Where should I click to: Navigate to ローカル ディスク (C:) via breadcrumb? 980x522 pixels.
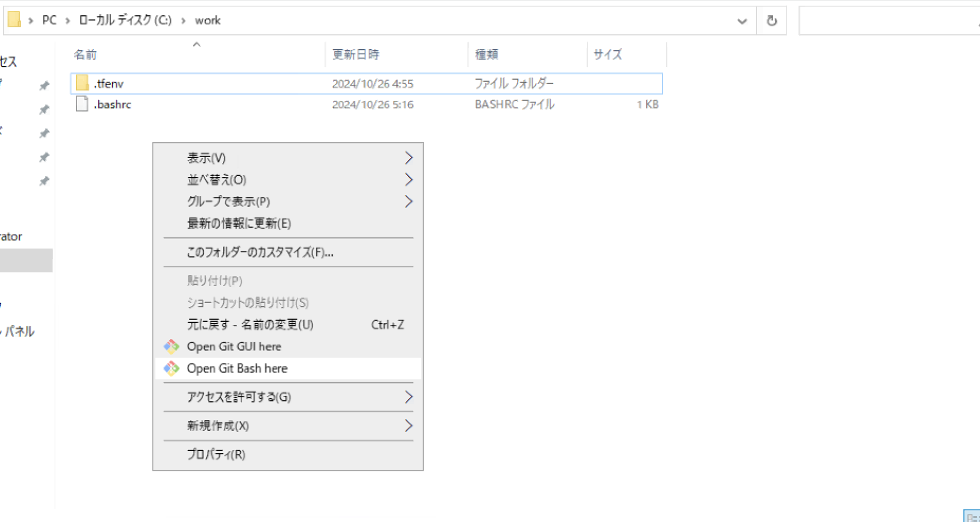coord(125,20)
